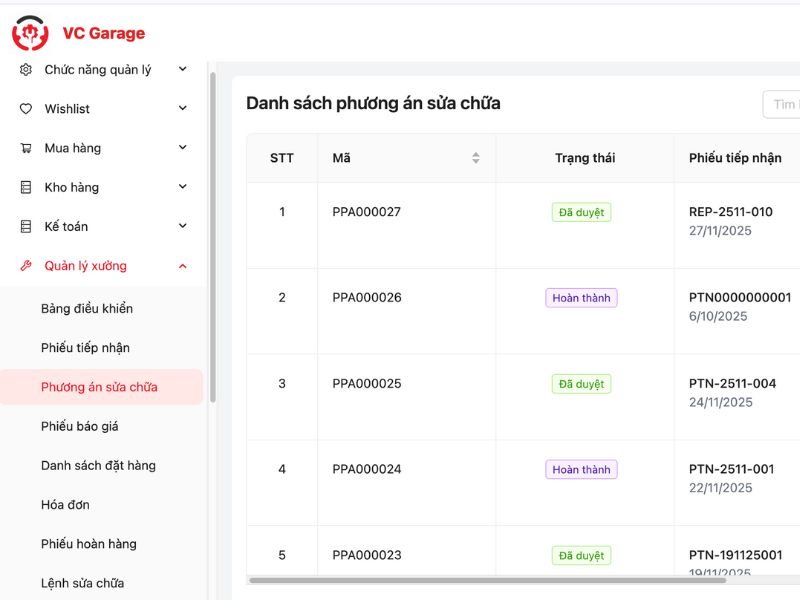Viewport: 800px width, 600px height.
Task: Open Bảng điều khiển in the sidebar
Action: click(87, 308)
